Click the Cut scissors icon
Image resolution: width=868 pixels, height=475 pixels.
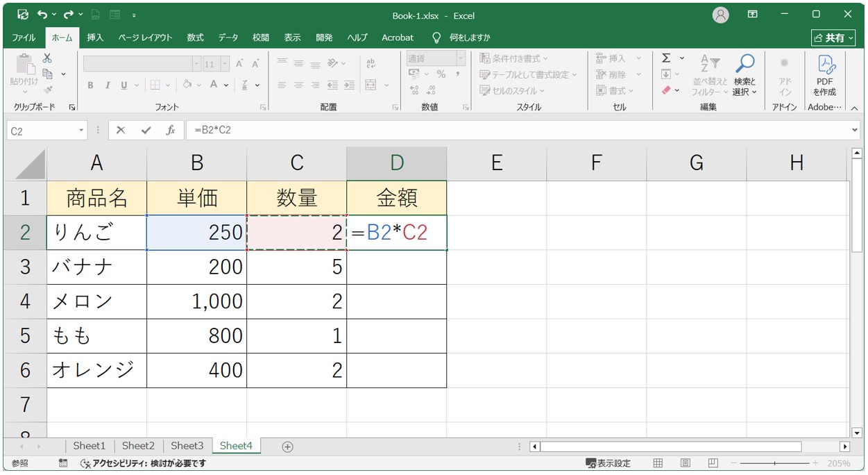pos(47,58)
